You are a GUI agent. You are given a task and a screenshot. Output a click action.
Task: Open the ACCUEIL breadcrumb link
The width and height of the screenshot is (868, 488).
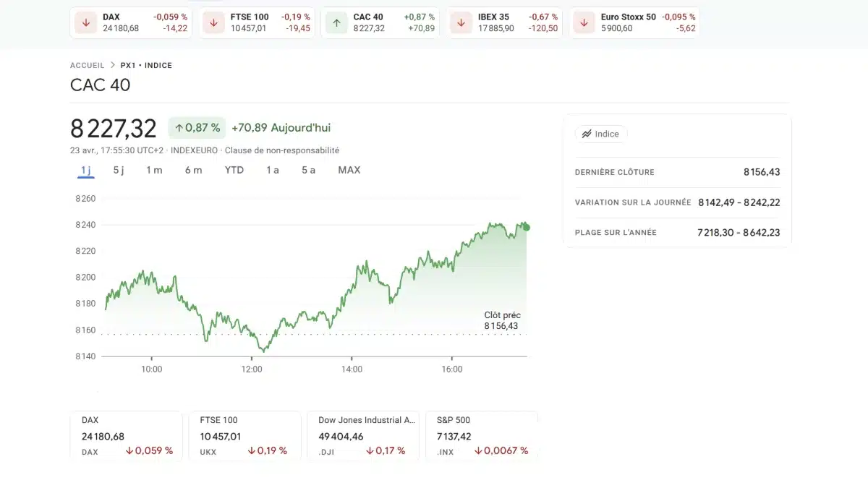pyautogui.click(x=87, y=65)
